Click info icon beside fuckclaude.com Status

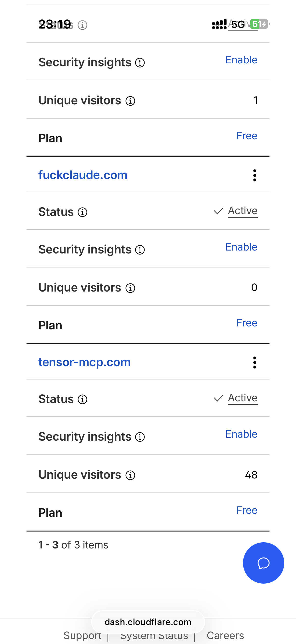tap(82, 212)
